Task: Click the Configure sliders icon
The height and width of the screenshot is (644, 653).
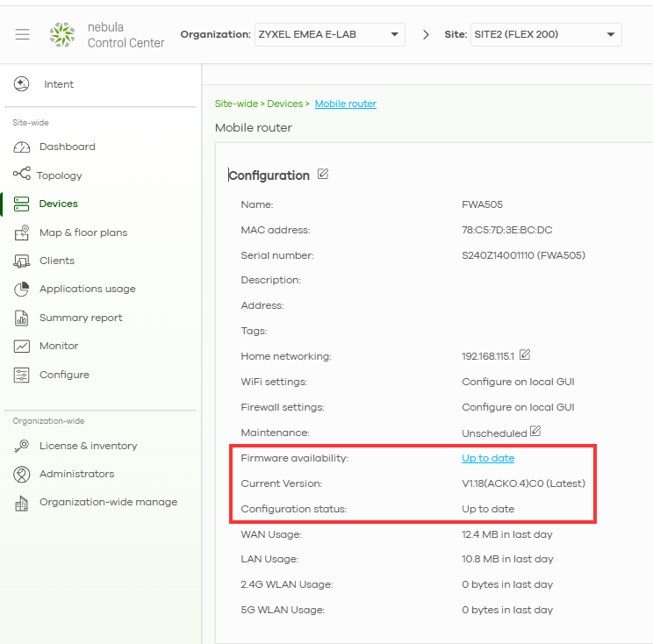Action: click(22, 375)
